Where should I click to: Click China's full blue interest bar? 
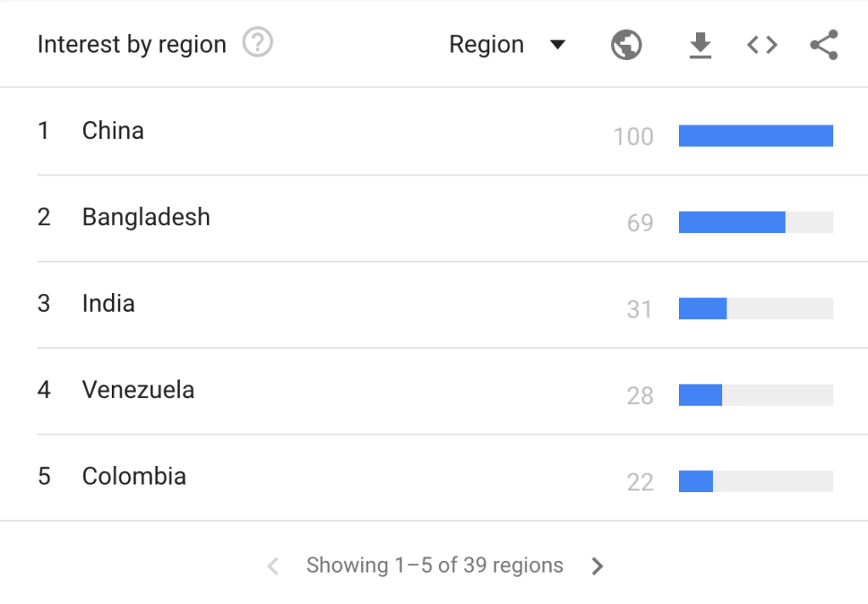[755, 136]
